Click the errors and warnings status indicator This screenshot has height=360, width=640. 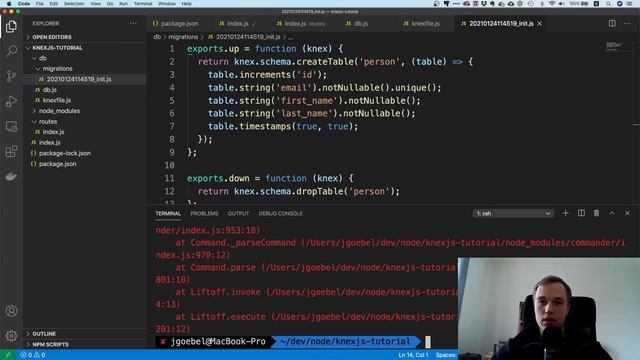33,355
